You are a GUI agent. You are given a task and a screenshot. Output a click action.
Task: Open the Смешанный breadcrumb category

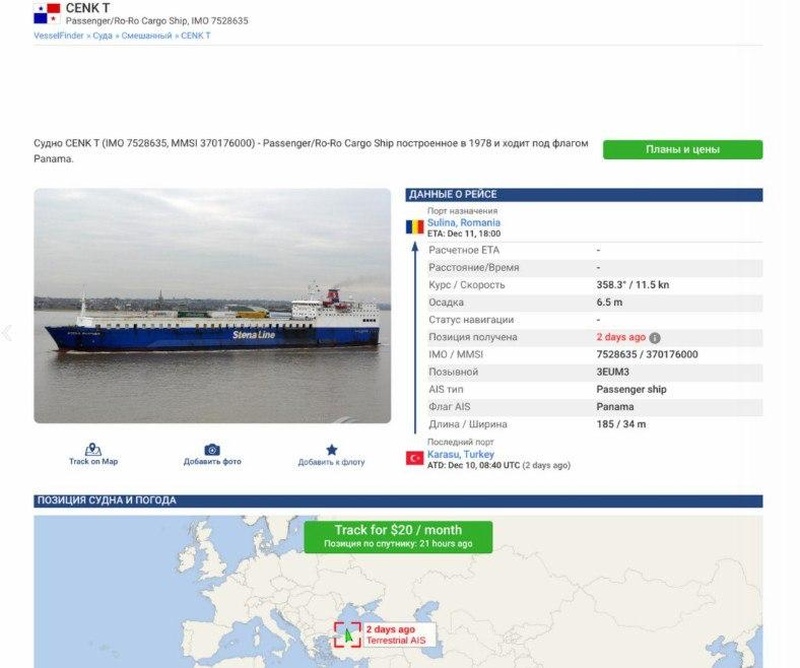146,36
